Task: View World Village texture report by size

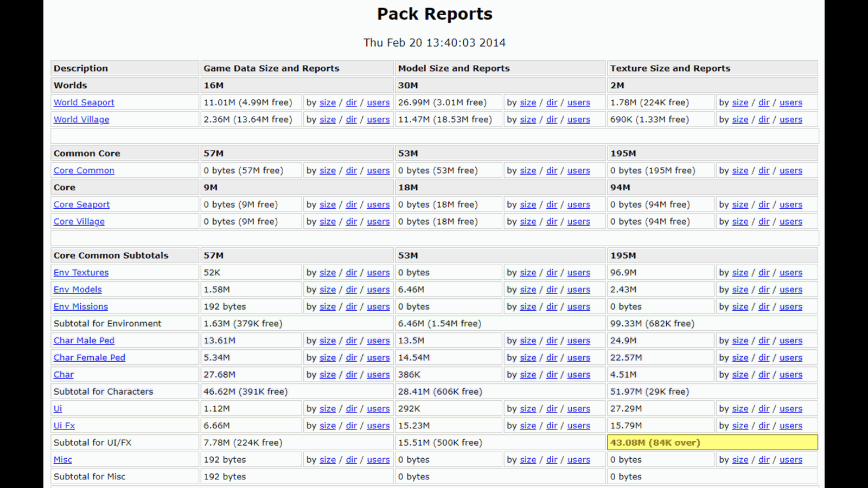Action: coord(740,119)
